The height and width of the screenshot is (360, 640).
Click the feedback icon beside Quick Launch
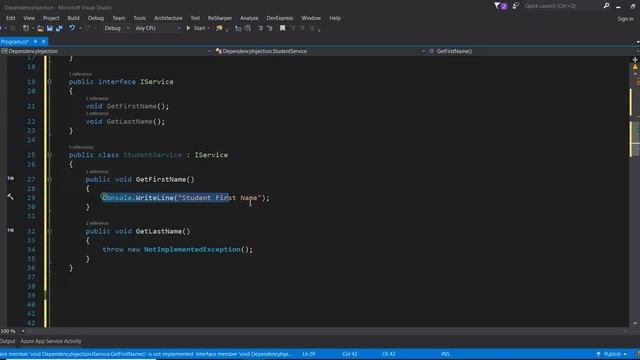pos(516,6)
